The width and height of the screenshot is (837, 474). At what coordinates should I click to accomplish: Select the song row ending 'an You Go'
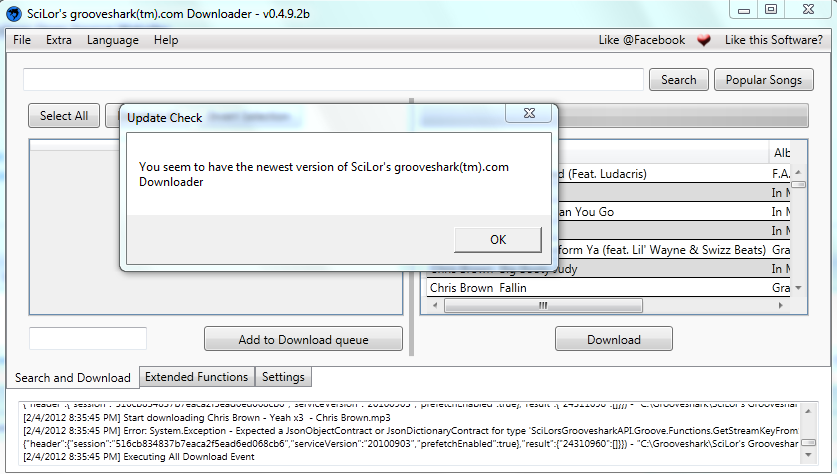pyautogui.click(x=673, y=211)
